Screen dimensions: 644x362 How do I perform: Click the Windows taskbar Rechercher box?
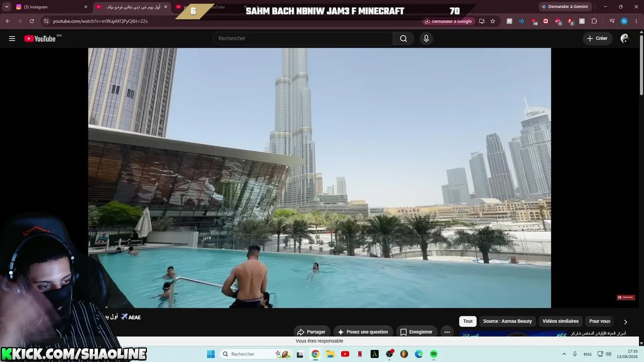point(255,354)
